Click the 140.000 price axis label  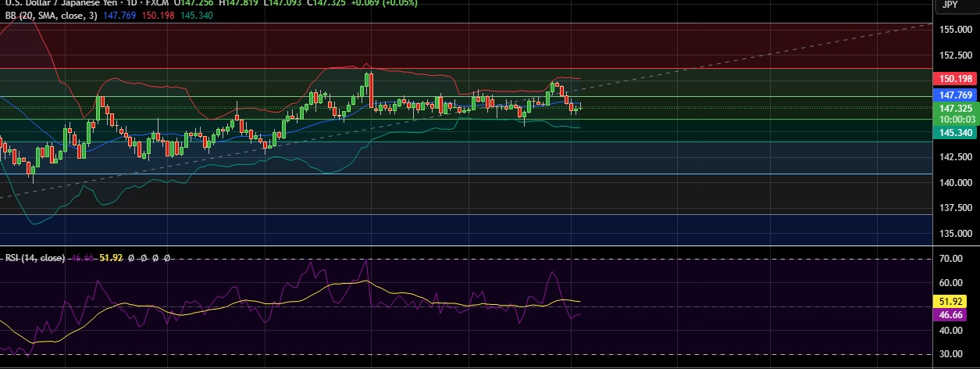(956, 183)
